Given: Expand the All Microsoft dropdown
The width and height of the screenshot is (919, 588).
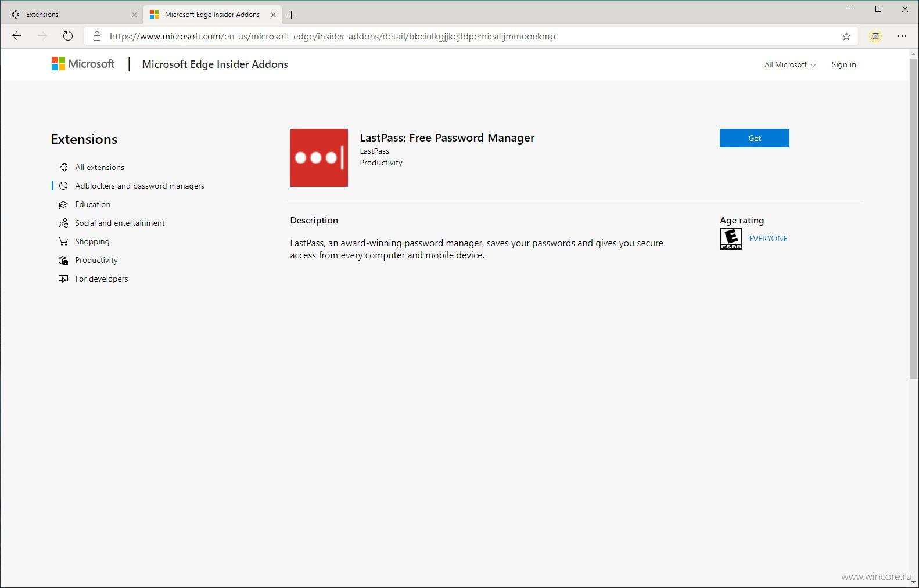Looking at the screenshot, I should click(x=789, y=64).
